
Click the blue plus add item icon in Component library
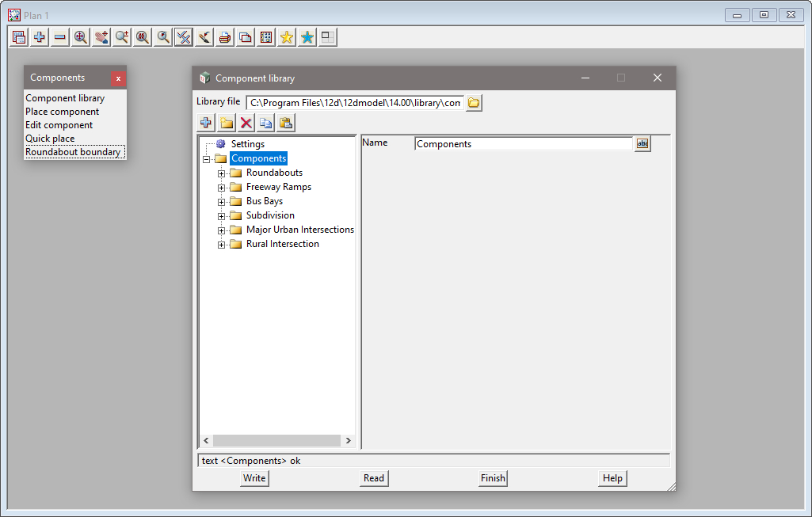(x=206, y=123)
